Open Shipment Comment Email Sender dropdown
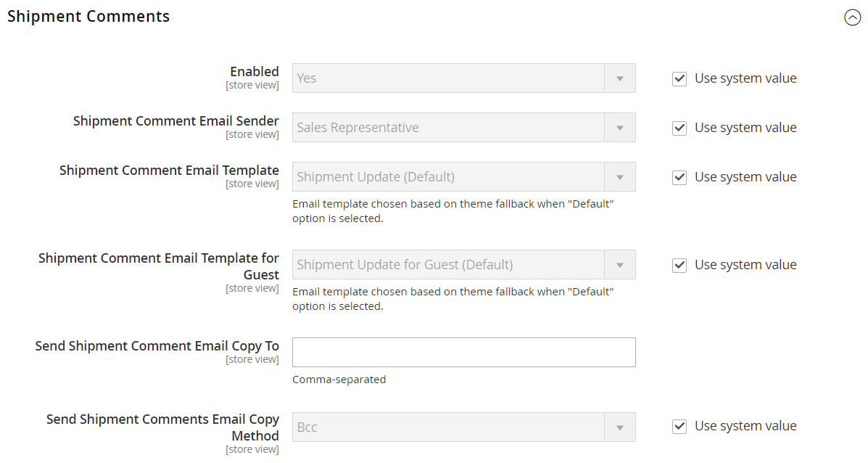 click(450, 128)
